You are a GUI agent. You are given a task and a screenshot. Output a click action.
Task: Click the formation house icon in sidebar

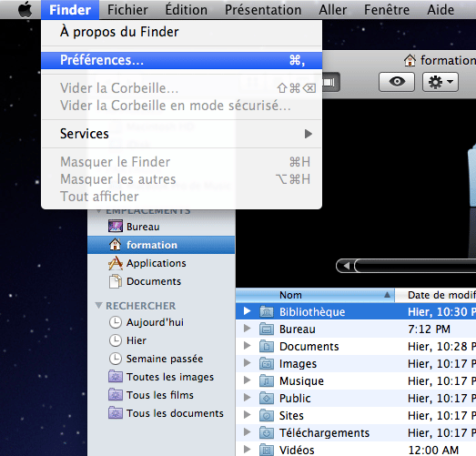115,245
